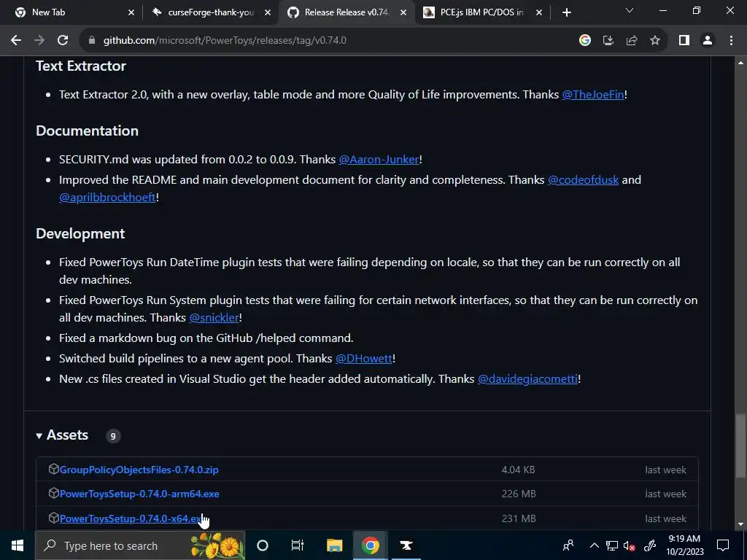Download PowerToysSetup-0.74.0-x64.exe
The image size is (747, 560).
(132, 518)
